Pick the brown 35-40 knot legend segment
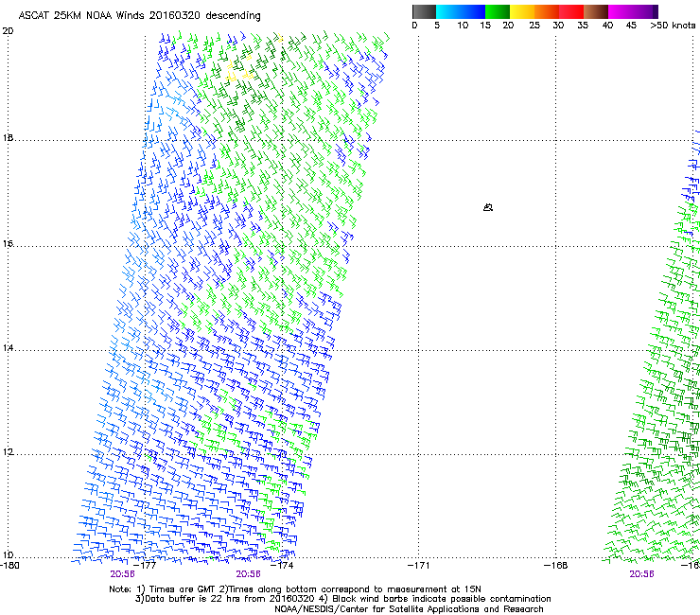 pos(596,11)
